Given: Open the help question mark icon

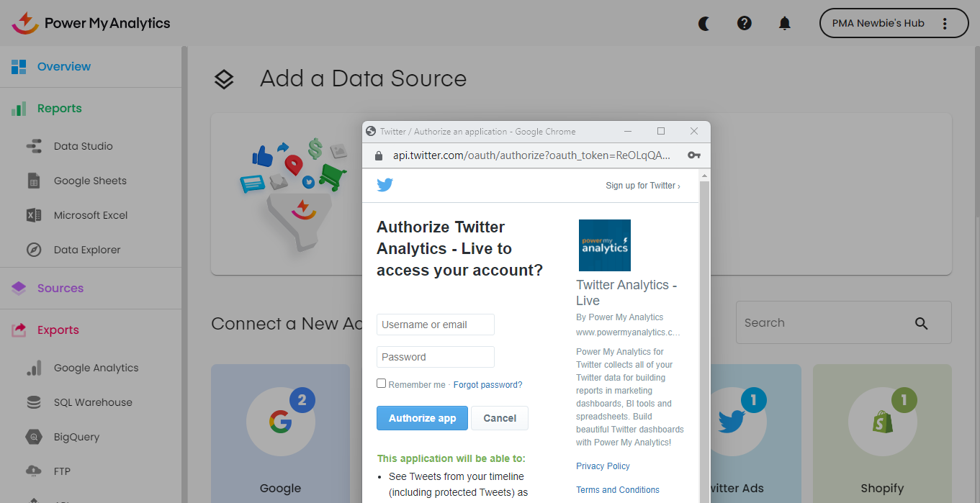Looking at the screenshot, I should (x=745, y=23).
